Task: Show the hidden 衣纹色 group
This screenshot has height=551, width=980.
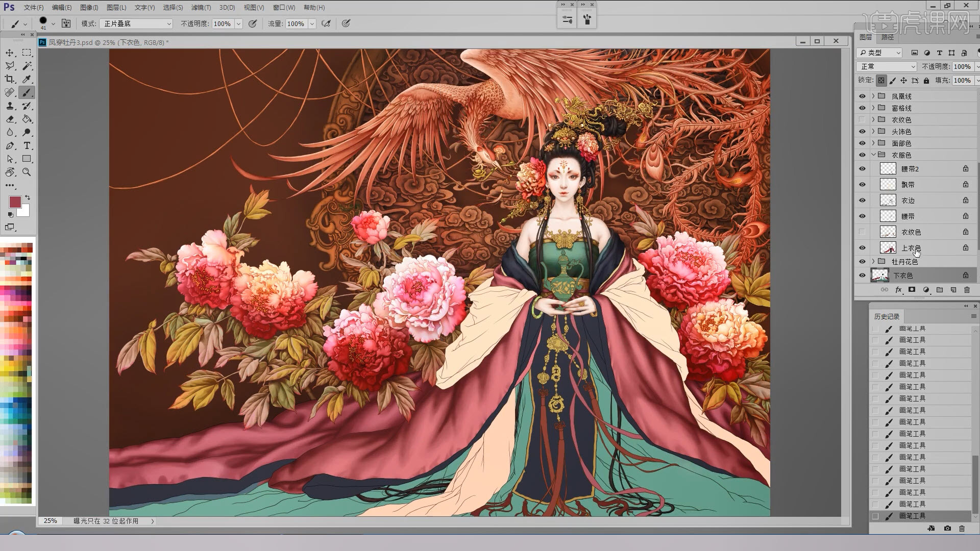Action: [862, 119]
